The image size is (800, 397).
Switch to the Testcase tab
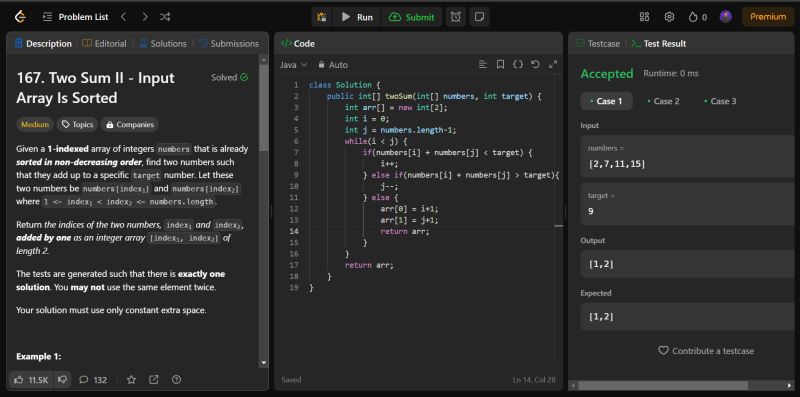pos(598,43)
